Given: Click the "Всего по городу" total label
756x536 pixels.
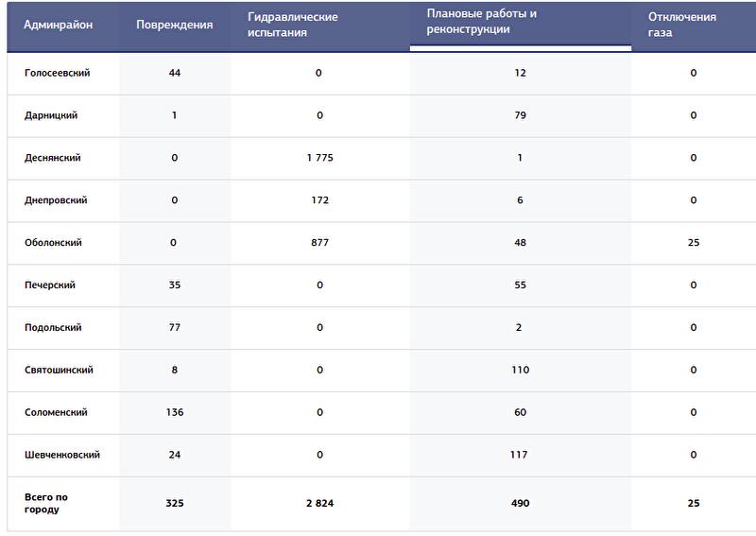Looking at the screenshot, I should coord(46,503).
